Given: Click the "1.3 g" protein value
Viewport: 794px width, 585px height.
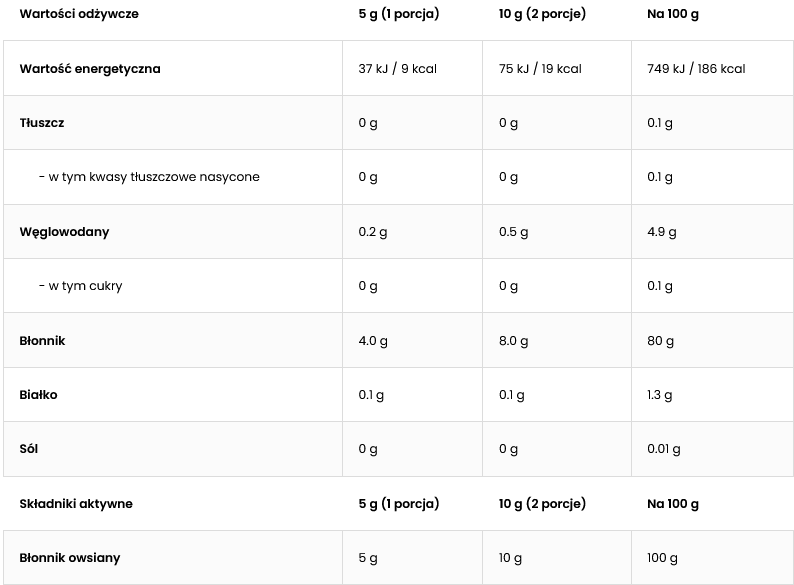Looking at the screenshot, I should click(660, 395).
